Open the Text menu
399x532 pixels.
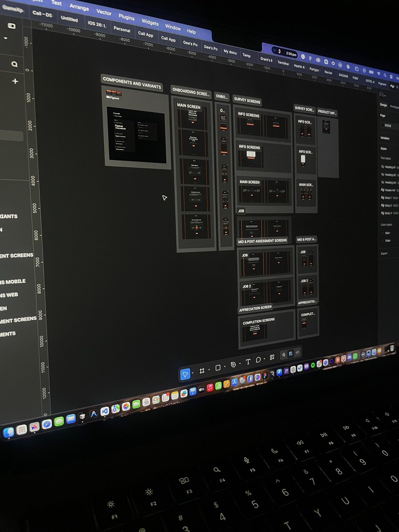coord(56,3)
